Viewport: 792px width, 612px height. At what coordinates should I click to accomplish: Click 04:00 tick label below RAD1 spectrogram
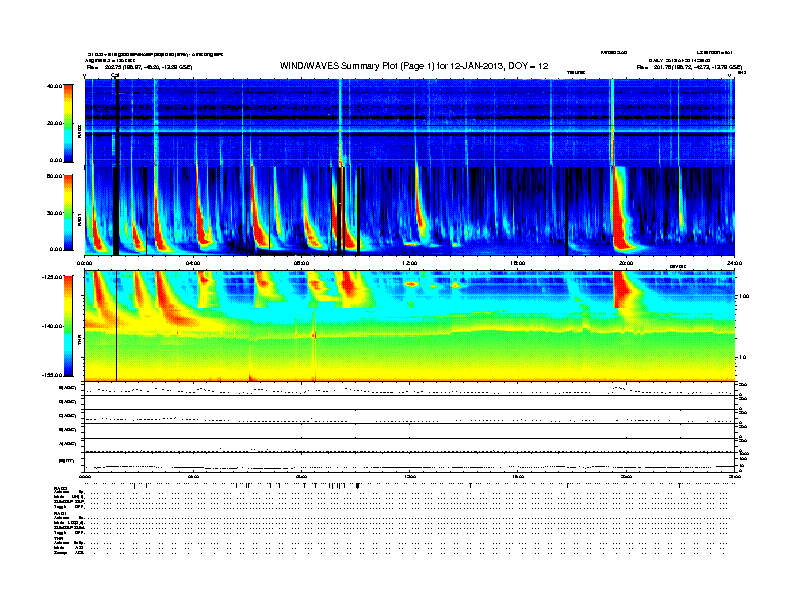[193, 263]
